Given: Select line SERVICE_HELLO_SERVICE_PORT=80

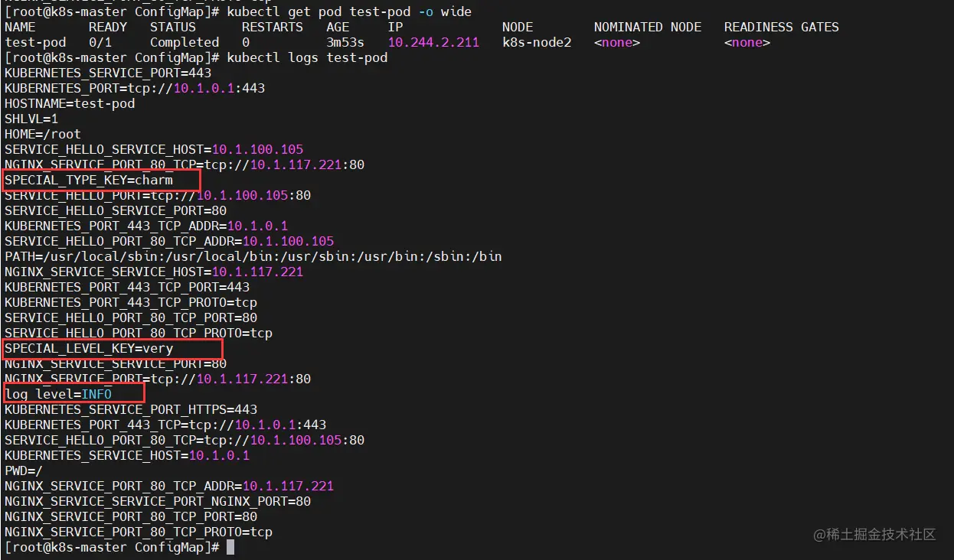Looking at the screenshot, I should point(116,210).
